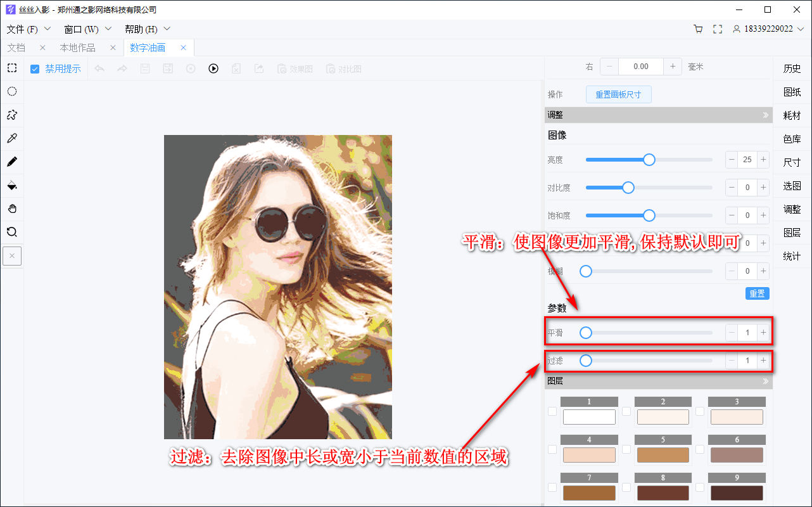Select the pencil drawing tool
This screenshot has height=507, width=812.
tap(11, 162)
